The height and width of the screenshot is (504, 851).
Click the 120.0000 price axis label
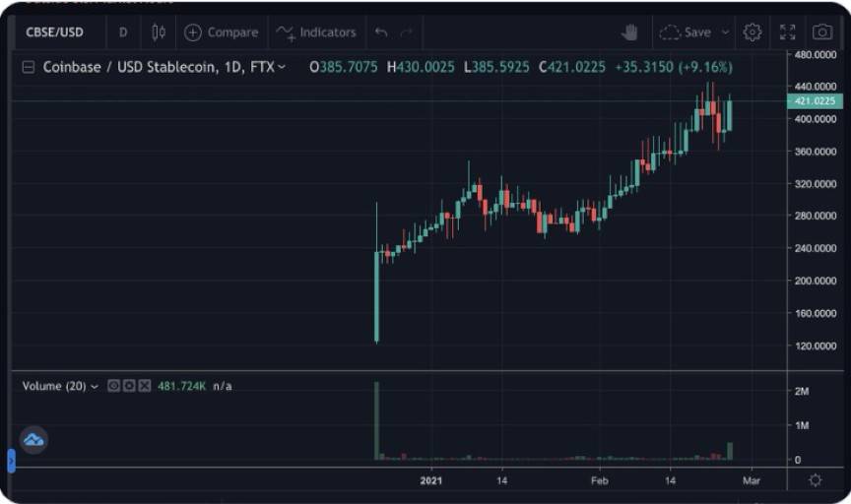[816, 346]
